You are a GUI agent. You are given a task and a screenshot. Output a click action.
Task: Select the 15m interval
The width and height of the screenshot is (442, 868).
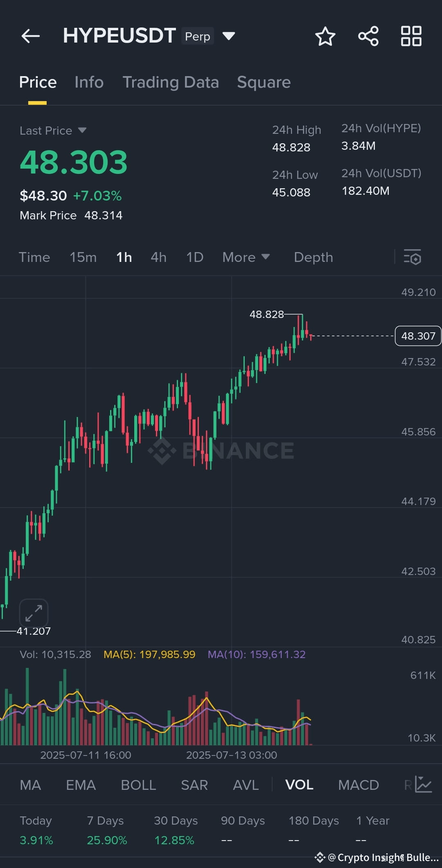click(x=83, y=257)
